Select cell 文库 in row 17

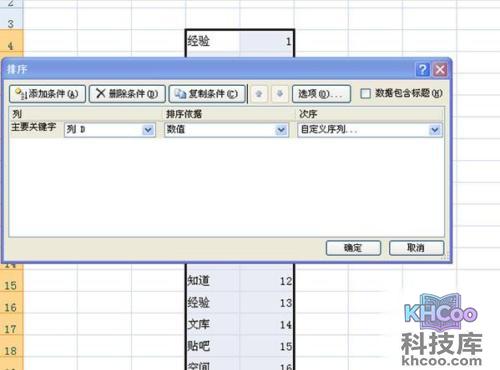212,324
